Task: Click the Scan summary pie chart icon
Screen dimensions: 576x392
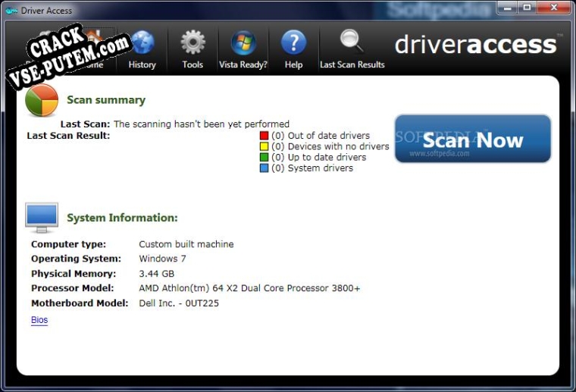Action: click(42, 101)
